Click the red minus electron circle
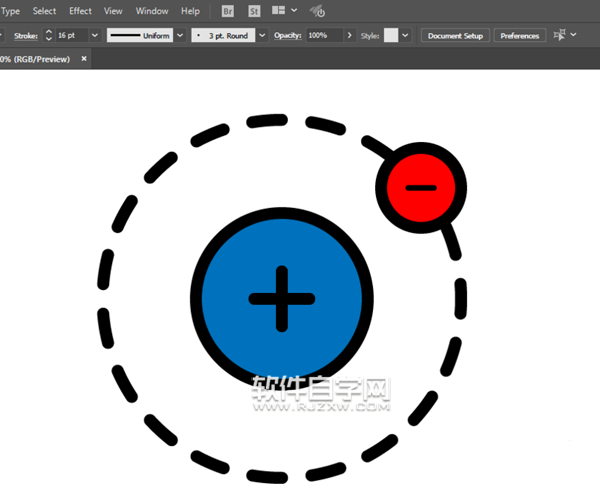The width and height of the screenshot is (600, 489). 420,186
